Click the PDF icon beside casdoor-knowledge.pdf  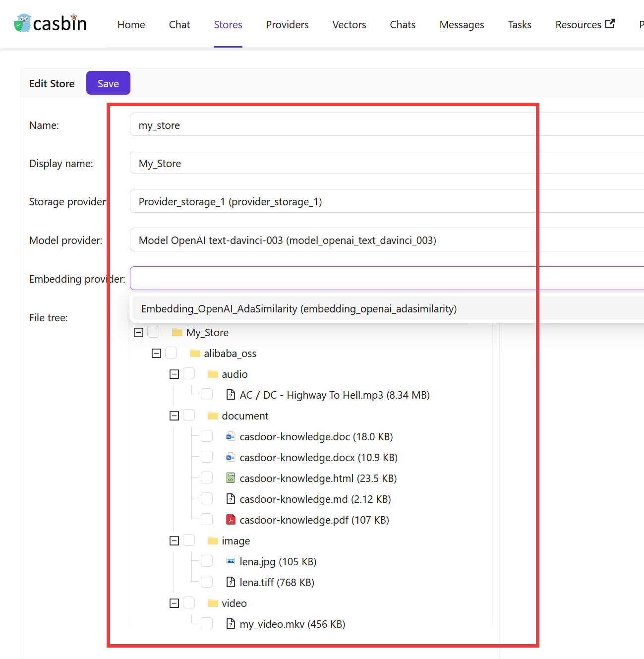(x=231, y=519)
